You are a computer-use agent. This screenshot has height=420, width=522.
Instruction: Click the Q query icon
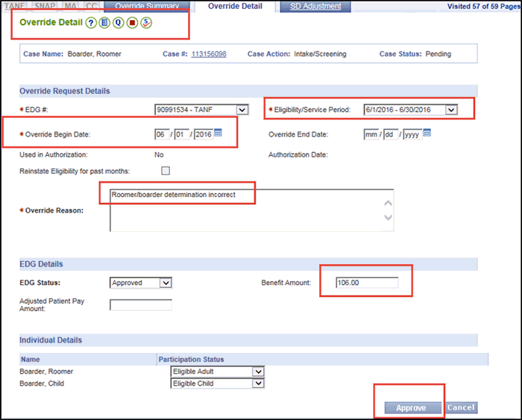click(119, 22)
